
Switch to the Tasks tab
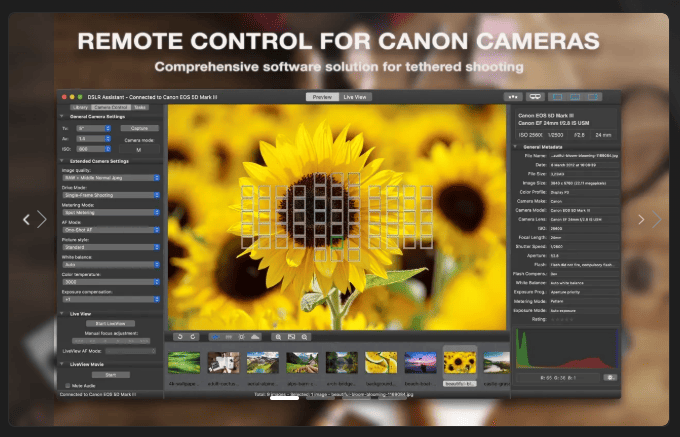click(140, 107)
